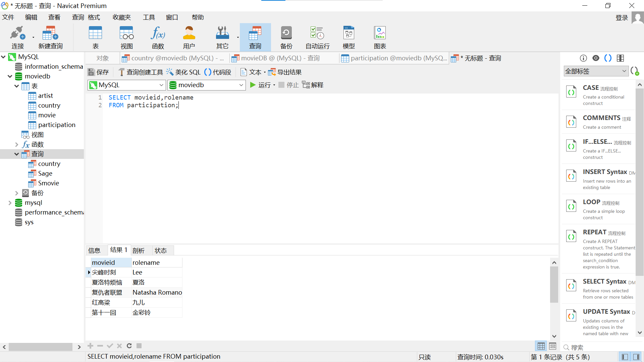644x362 pixels.
Task: Open the moviedb database dropdown
Action: coord(206,85)
